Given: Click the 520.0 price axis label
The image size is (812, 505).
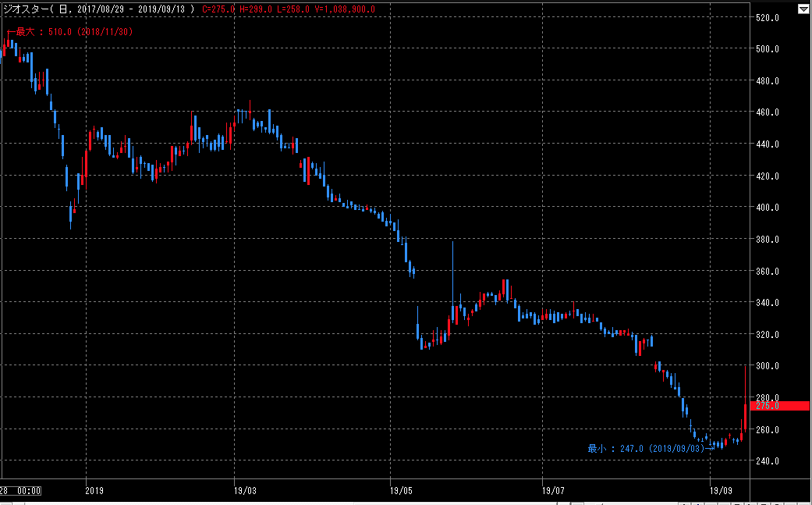Looking at the screenshot, I should click(x=768, y=17).
